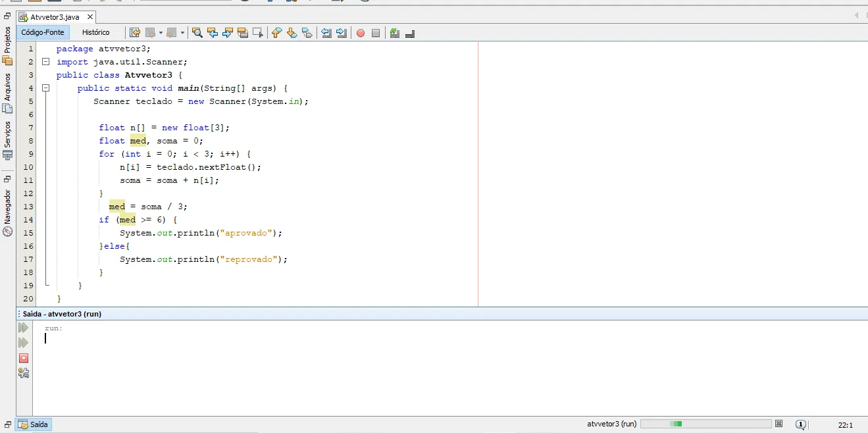
Task: Click Shift Line Left icon
Action: click(326, 33)
